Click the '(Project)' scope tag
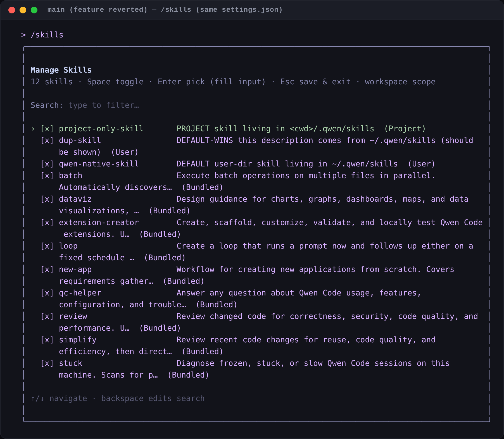504x439 pixels. click(x=405, y=129)
